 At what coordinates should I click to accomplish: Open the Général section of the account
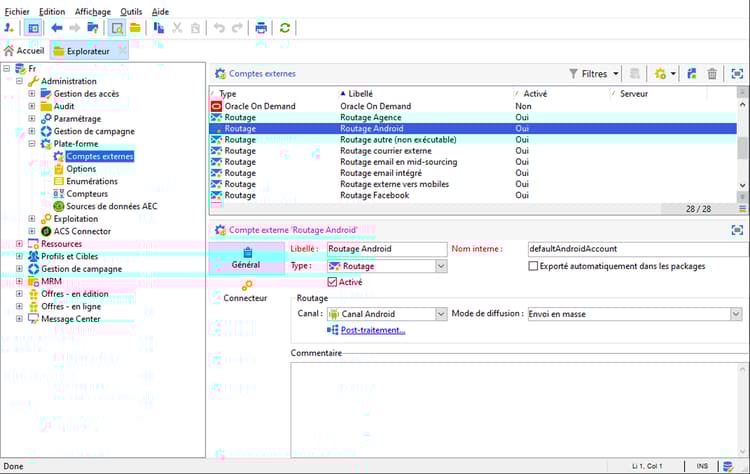click(246, 258)
